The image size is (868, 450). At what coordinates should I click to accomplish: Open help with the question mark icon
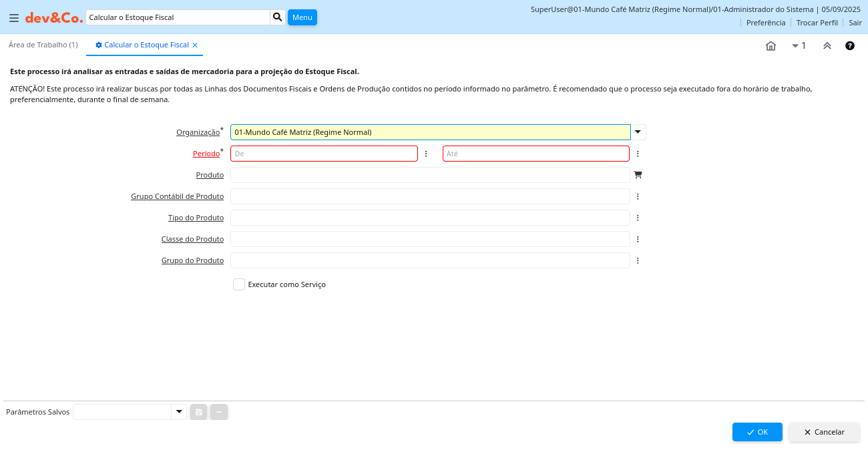(850, 46)
